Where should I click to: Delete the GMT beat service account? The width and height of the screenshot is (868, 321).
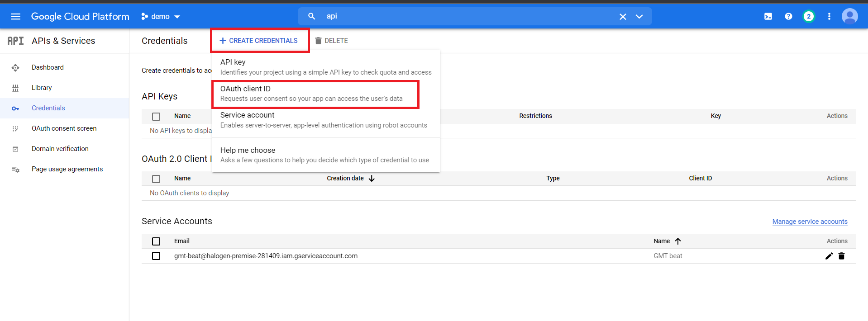point(841,256)
